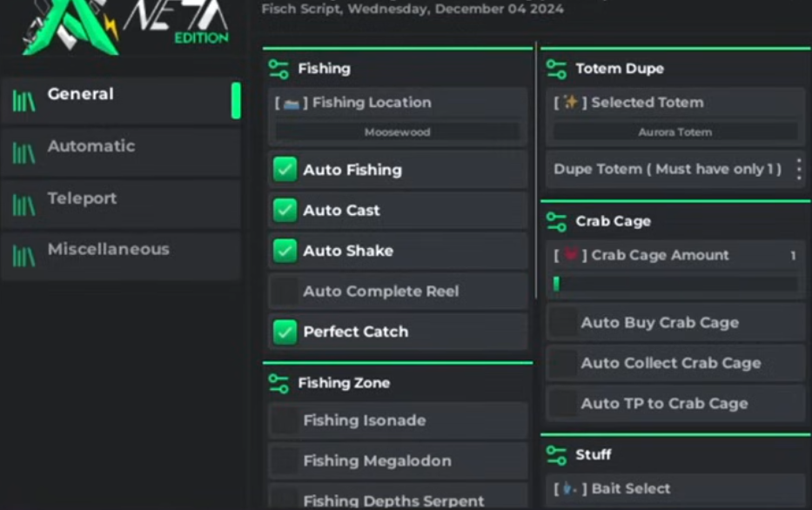Switch to the Automatic tab
The height and width of the screenshot is (510, 812).
click(91, 146)
